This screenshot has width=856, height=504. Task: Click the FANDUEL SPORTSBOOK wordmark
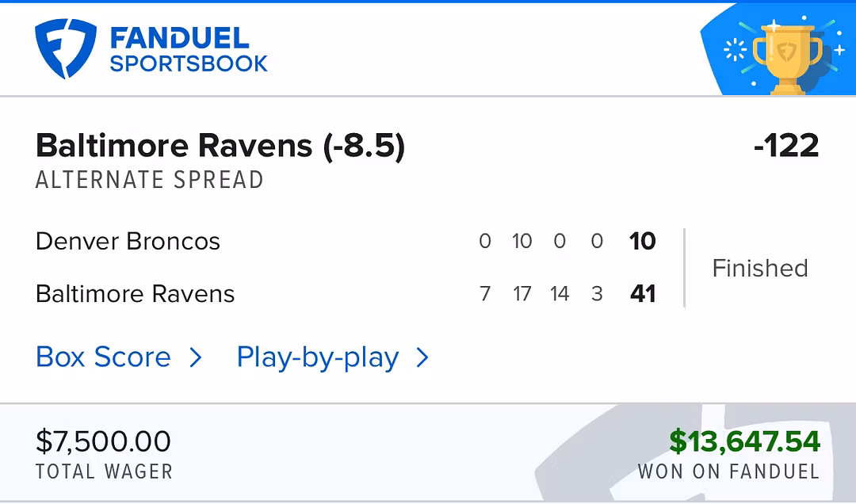(x=189, y=49)
